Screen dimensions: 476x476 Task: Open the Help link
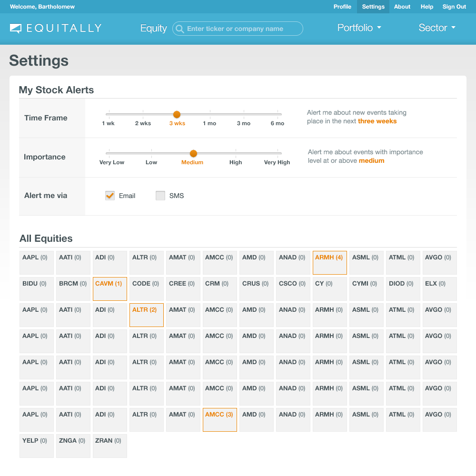[x=427, y=7]
